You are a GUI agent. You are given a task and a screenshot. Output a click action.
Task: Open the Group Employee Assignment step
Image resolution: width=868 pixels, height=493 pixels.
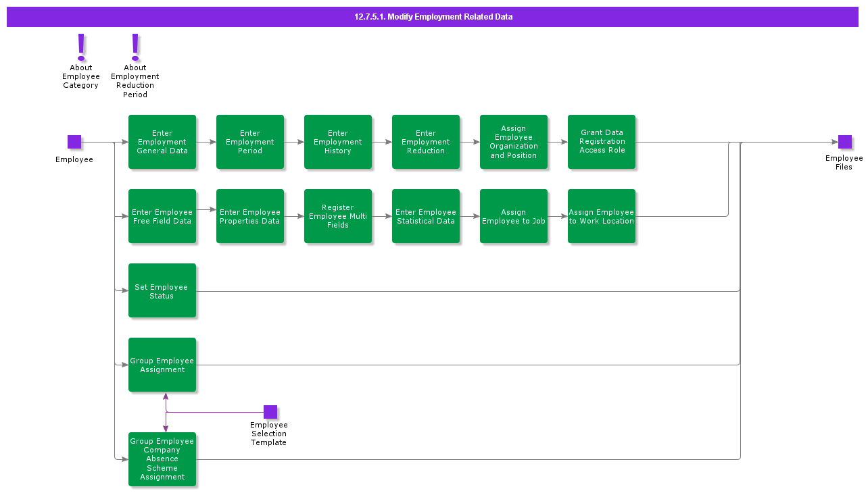pos(162,365)
